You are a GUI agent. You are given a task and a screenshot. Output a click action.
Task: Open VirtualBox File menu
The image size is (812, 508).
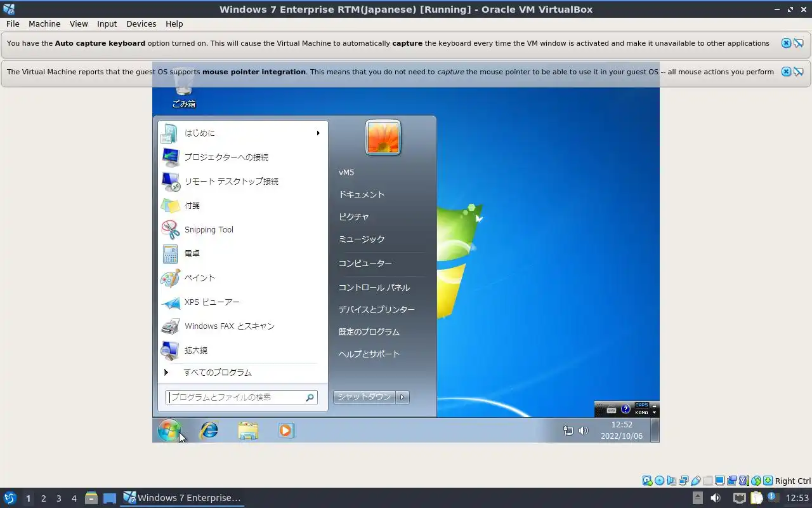(13, 23)
